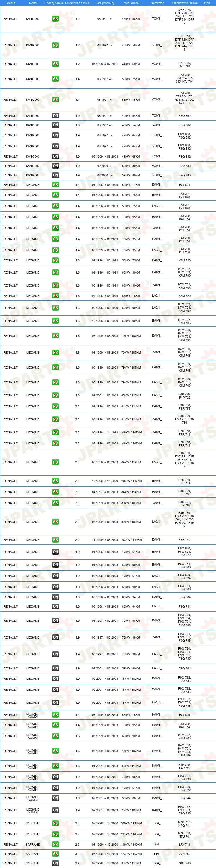Image resolution: width=216 pixels, height=868 pixels.
Task: Click the diesel ON icon in Megane Kombi 75kW / 102KM row
Action: 56,810
